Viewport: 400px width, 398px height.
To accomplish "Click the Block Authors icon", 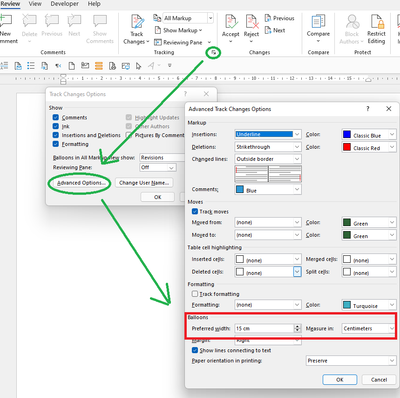I will 352,21.
